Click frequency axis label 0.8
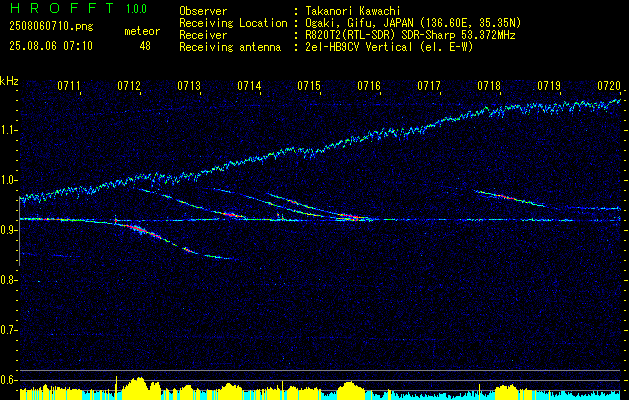This screenshot has height=400, width=629. [8, 280]
